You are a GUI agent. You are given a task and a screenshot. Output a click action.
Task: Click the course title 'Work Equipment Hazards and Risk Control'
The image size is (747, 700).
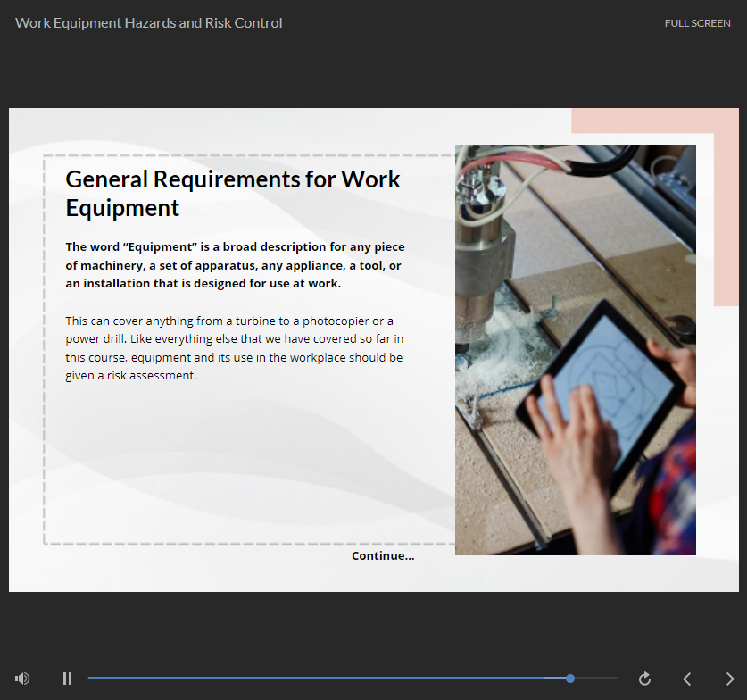pyautogui.click(x=149, y=23)
